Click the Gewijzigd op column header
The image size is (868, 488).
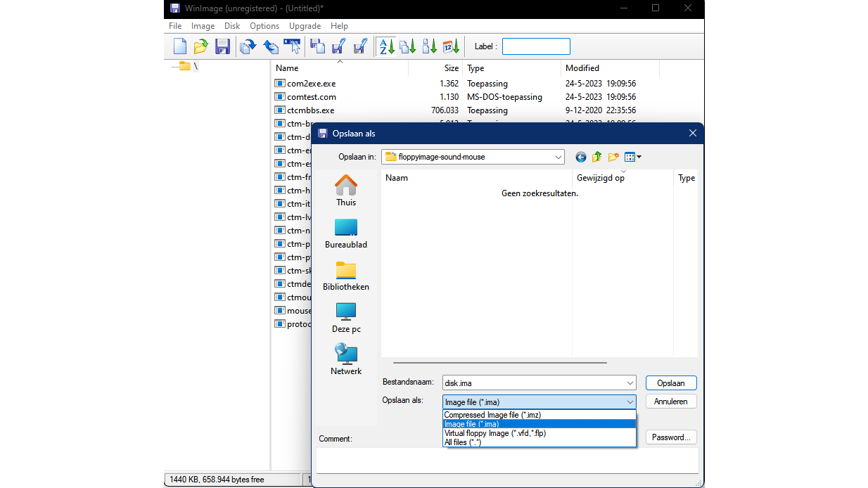click(623, 178)
